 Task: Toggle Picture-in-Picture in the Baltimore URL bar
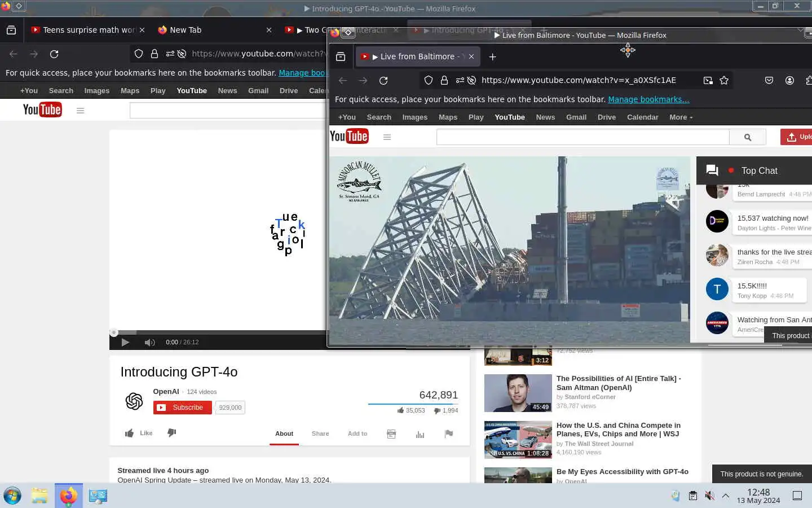coord(708,81)
